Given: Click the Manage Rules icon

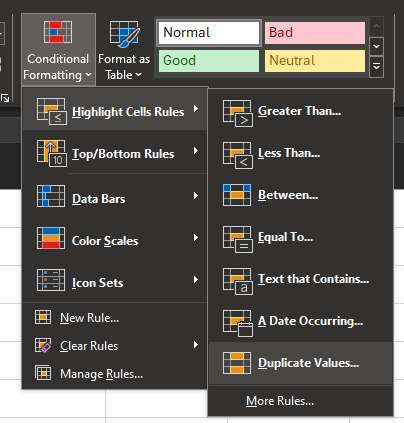Looking at the screenshot, I should [x=43, y=373].
